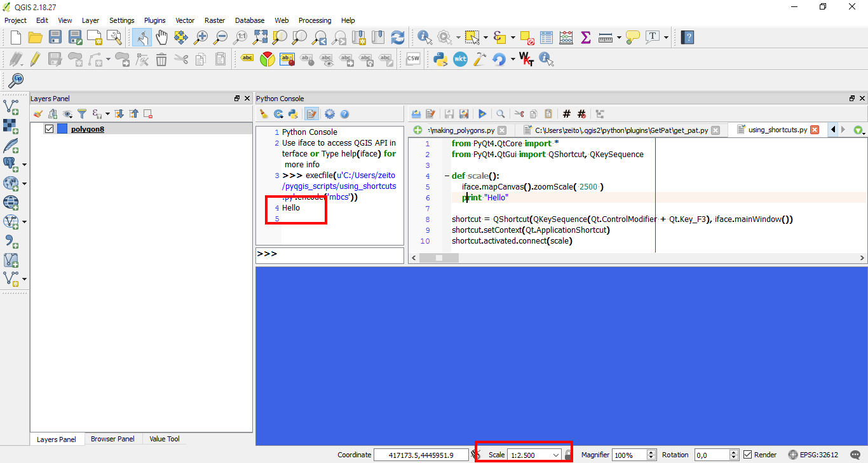Viewport: 868px width, 463px height.
Task: Open project with yellow folder icon
Action: tap(36, 38)
